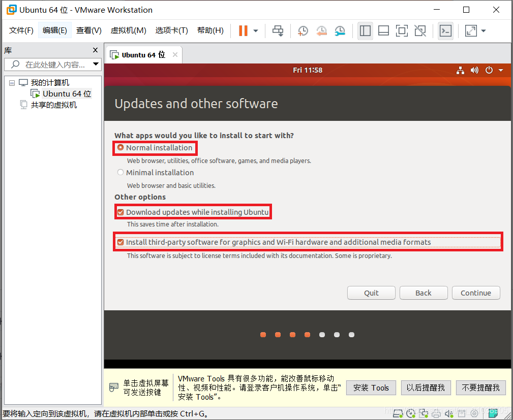Click the printer status bar icon
513x420 pixels.
click(x=436, y=414)
